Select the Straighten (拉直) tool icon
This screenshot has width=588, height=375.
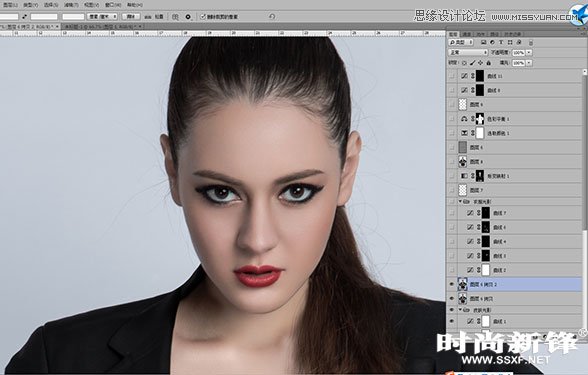tap(147, 16)
